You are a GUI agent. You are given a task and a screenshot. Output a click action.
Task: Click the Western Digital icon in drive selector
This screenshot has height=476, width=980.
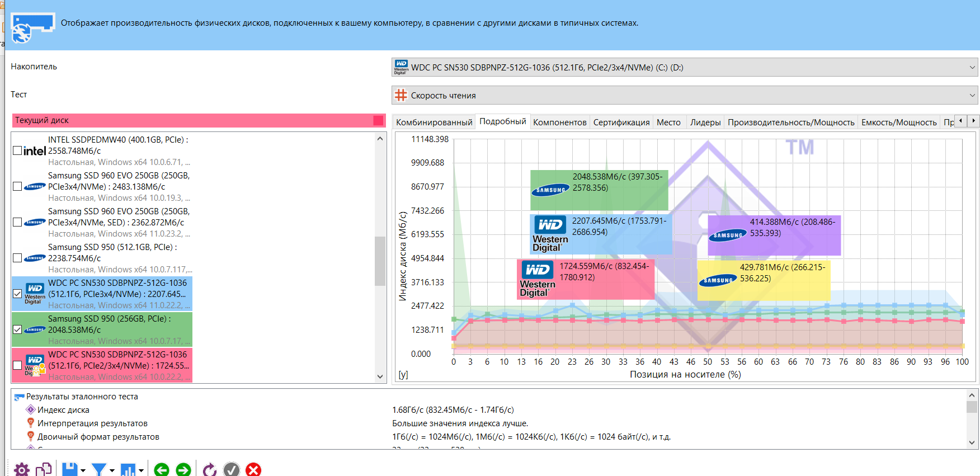click(401, 67)
